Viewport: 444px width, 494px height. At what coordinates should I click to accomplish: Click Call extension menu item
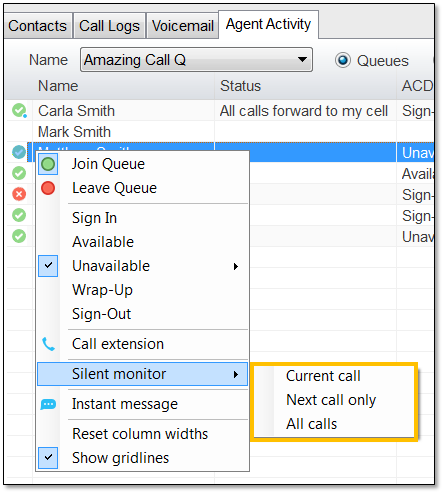pos(142,344)
